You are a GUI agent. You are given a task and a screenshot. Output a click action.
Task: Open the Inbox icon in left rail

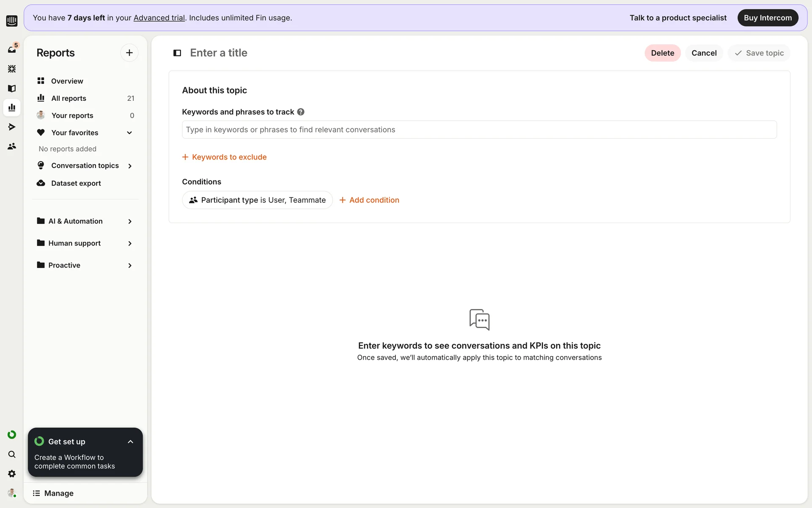point(12,50)
